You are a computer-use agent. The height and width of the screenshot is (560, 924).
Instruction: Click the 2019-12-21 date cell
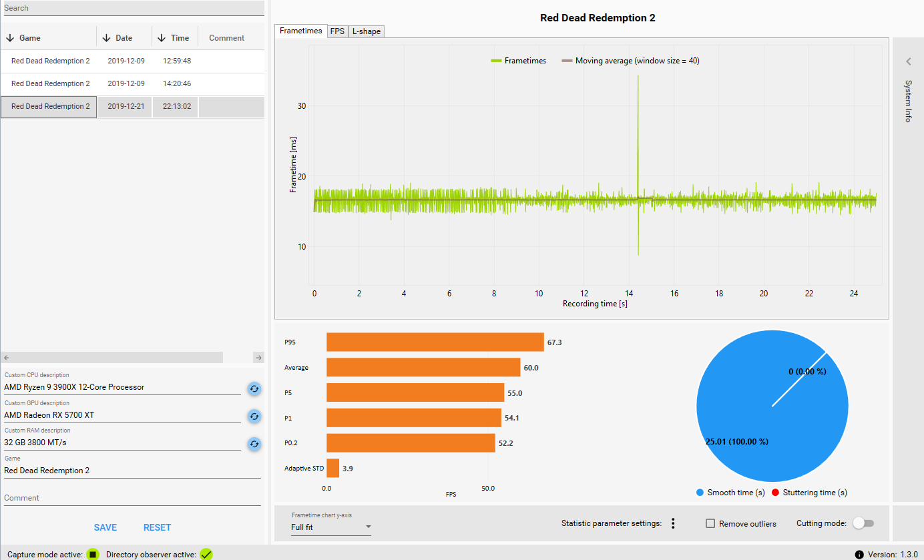[125, 107]
